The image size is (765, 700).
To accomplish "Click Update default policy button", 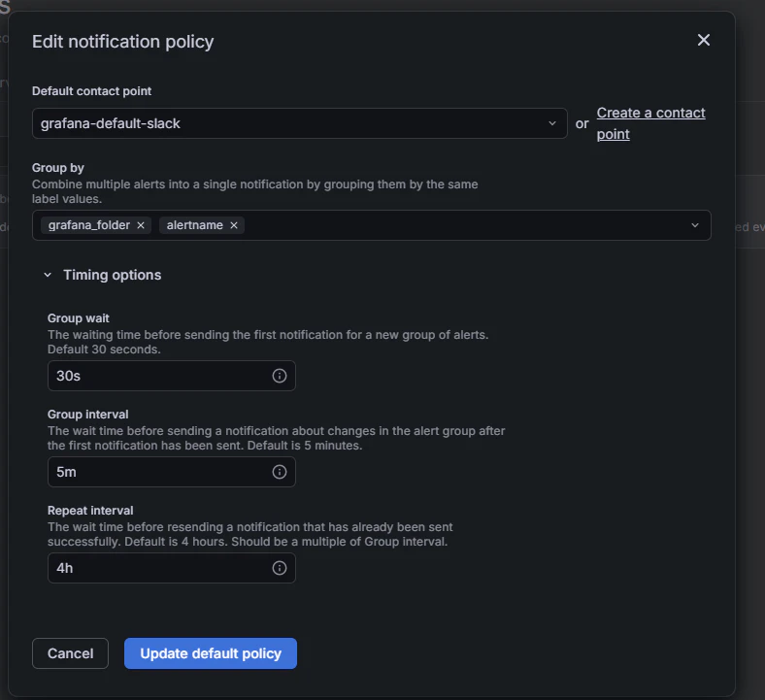I will [x=211, y=653].
